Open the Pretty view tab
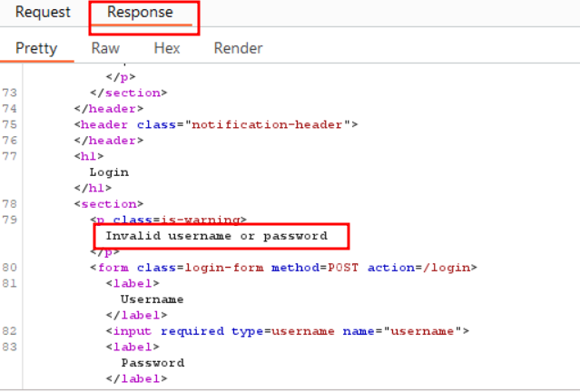This screenshot has width=580, height=392. pyautogui.click(x=36, y=48)
